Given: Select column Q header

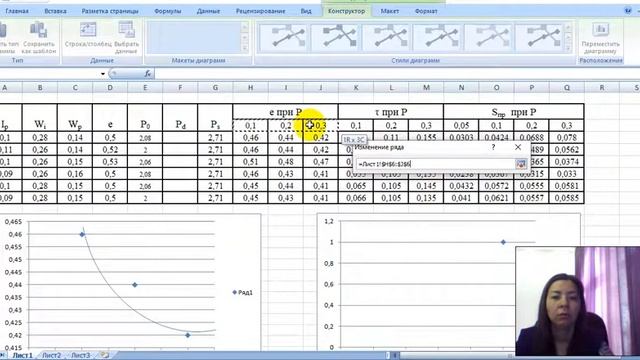Looking at the screenshot, I should [567, 87].
